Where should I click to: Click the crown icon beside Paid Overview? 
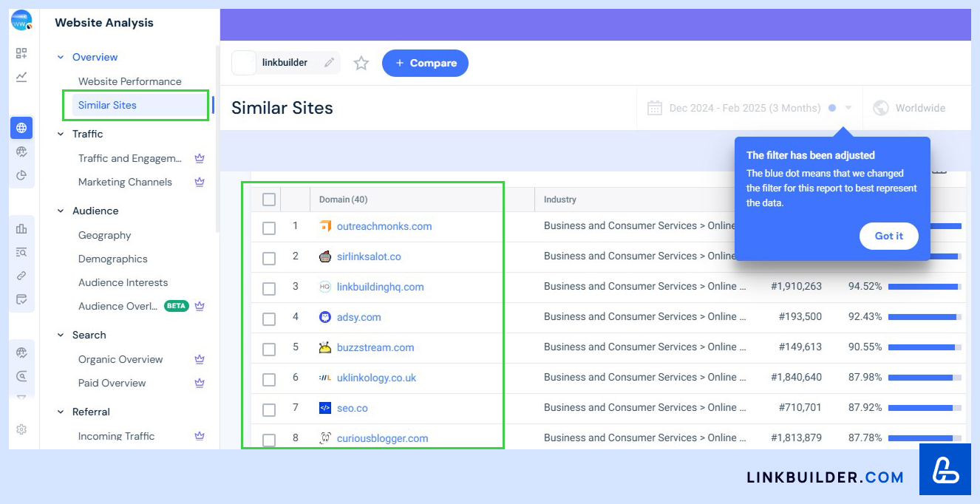[x=199, y=383]
